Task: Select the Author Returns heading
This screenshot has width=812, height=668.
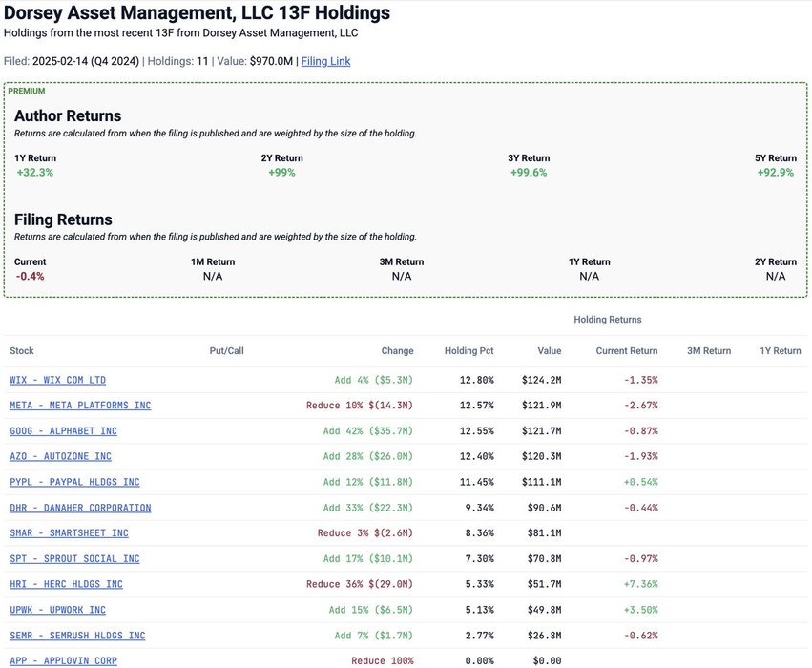Action: tap(68, 115)
